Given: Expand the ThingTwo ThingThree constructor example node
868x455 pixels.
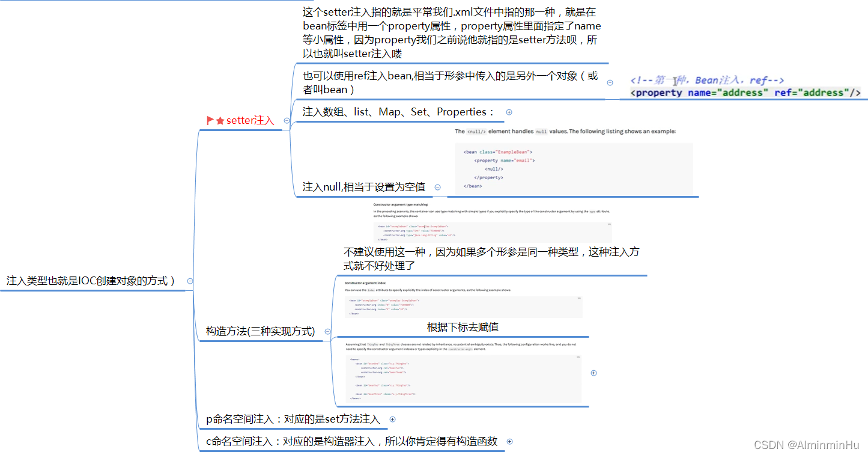Looking at the screenshot, I should [x=593, y=373].
